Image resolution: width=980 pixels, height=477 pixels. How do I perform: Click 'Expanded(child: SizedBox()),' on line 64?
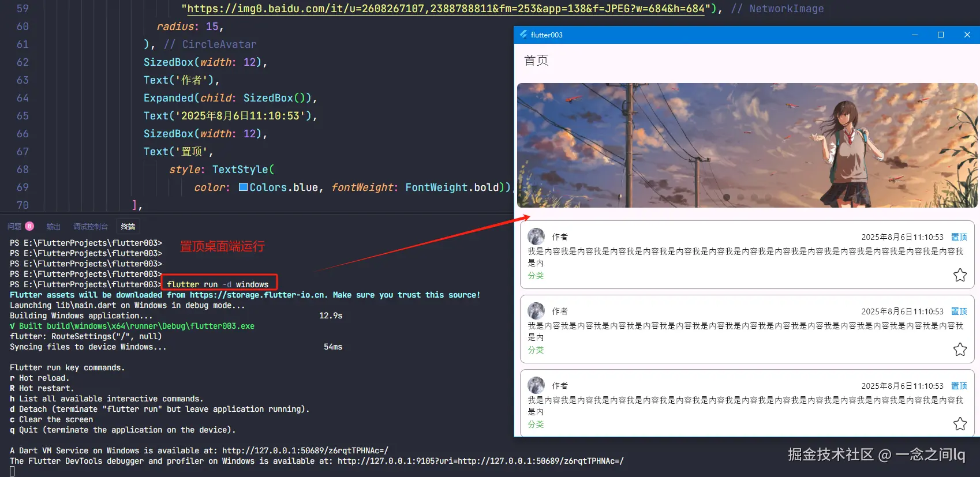(230, 98)
